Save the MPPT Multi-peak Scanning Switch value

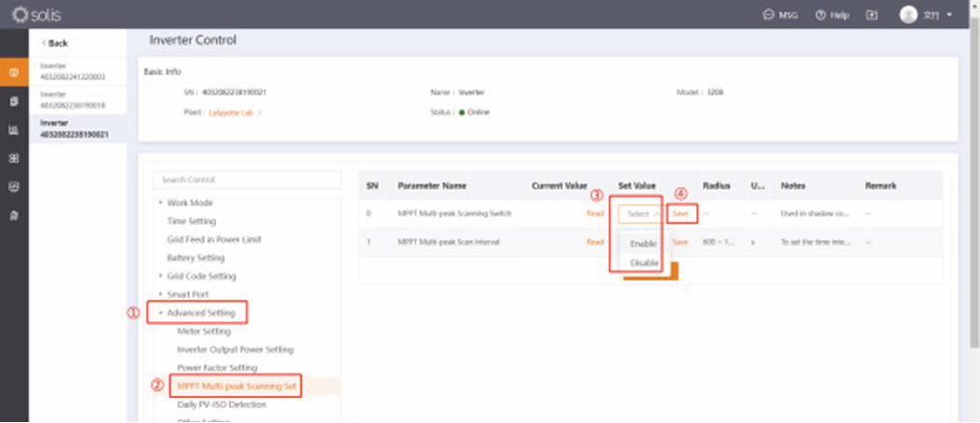[x=680, y=214]
